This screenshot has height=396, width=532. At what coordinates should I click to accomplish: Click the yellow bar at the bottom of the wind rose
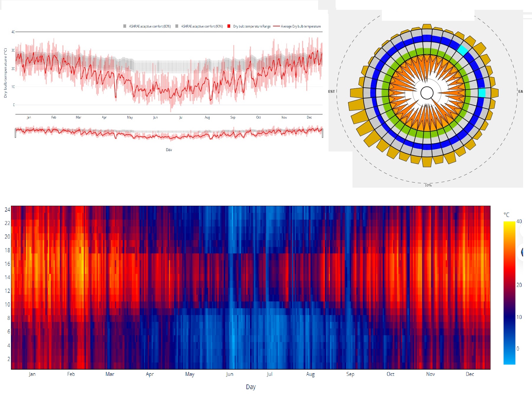tap(427, 162)
